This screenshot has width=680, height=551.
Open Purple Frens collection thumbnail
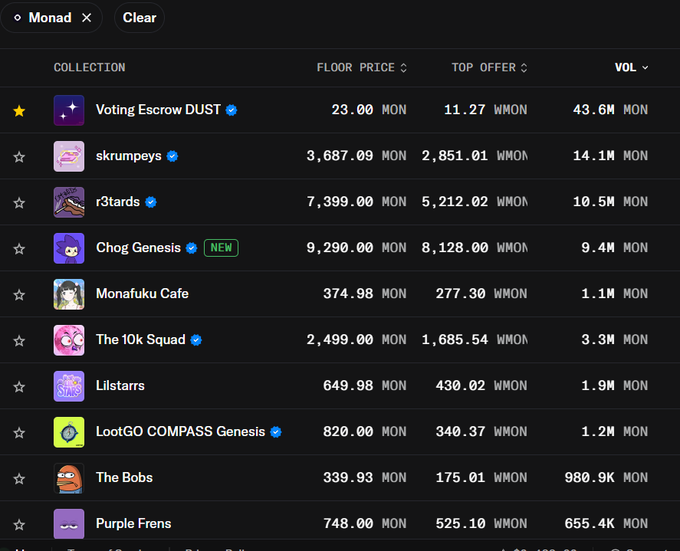(69, 524)
